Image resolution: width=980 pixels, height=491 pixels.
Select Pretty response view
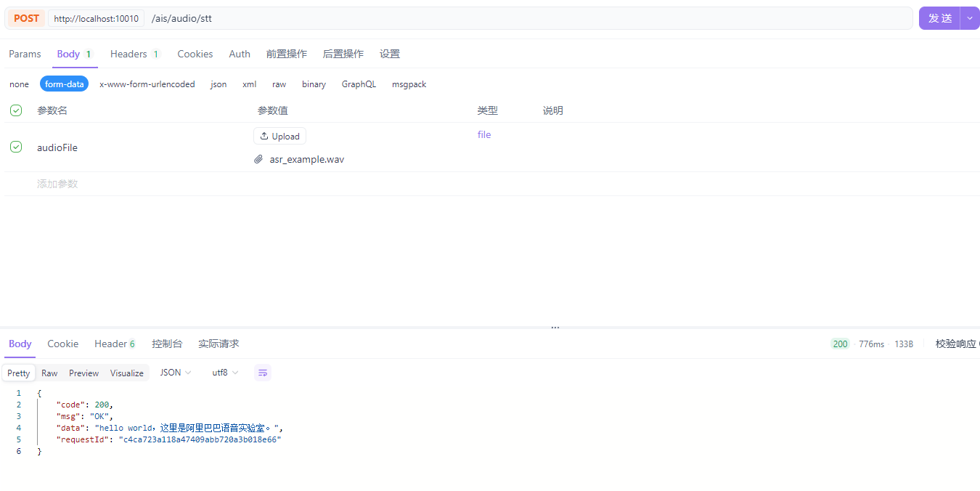(x=19, y=373)
